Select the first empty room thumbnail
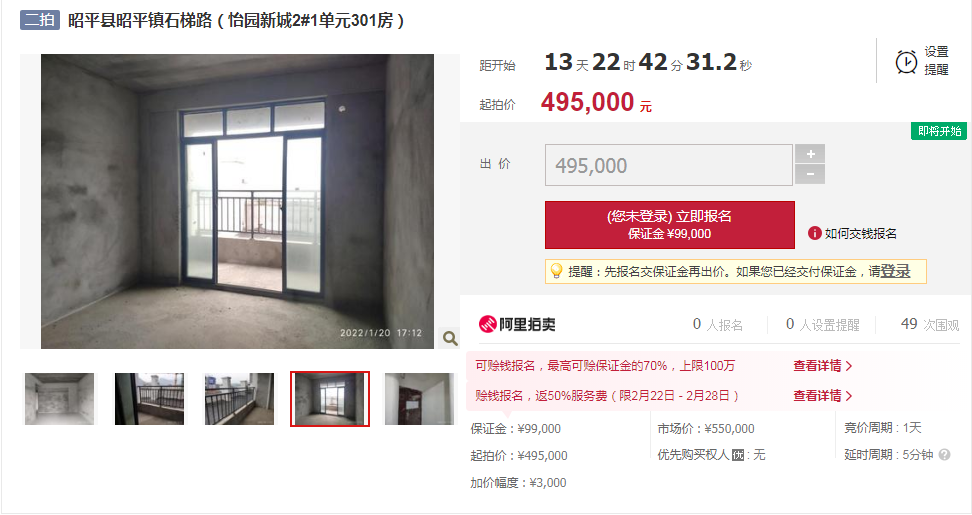 coord(60,398)
